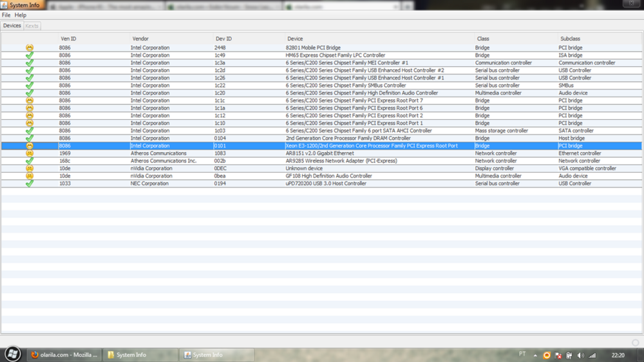The width and height of the screenshot is (644, 362).
Task: Switch to Mozilla Firefox in the taskbar
Action: [64, 355]
